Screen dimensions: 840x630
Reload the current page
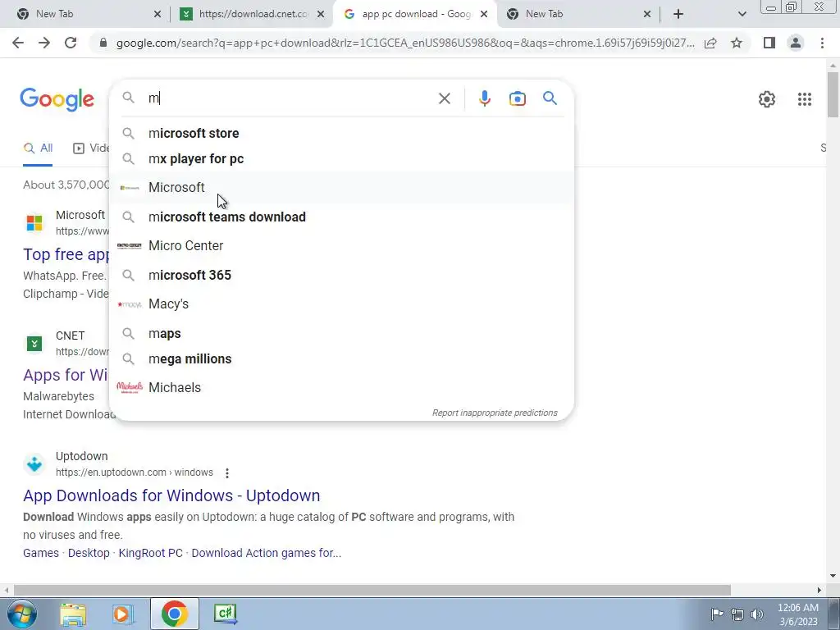pos(71,43)
